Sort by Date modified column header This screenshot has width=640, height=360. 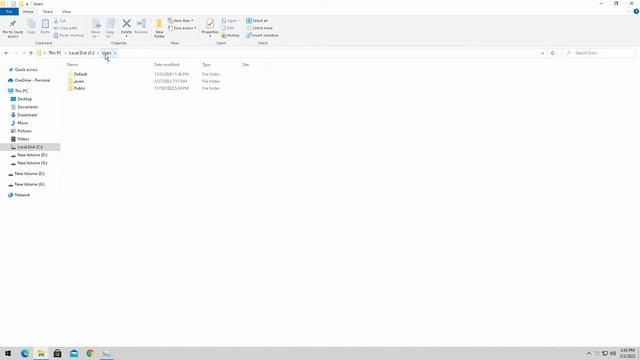click(167, 64)
